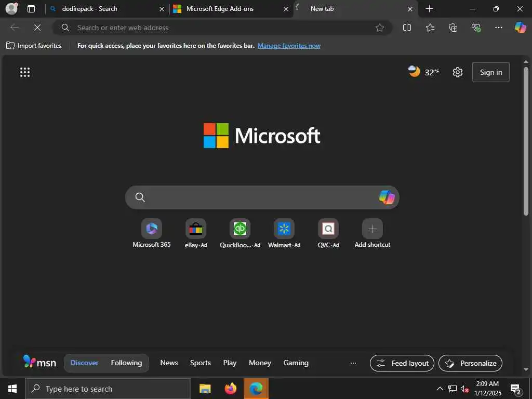Open Walmart ad shortcut
This screenshot has width=532, height=399.
[x=284, y=234]
